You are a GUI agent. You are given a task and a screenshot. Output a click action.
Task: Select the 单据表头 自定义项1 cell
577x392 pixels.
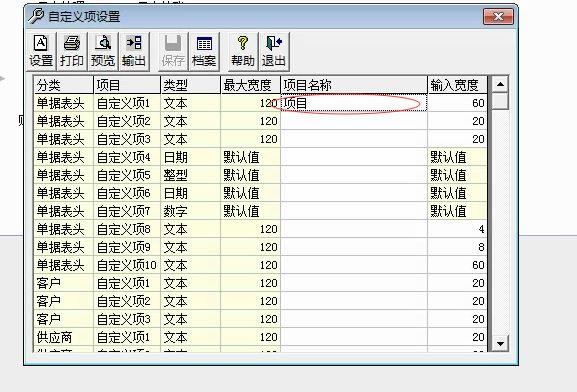point(127,103)
